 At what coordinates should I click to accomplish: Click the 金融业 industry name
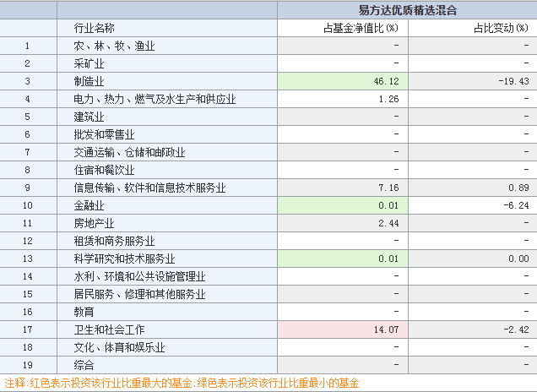coord(89,205)
